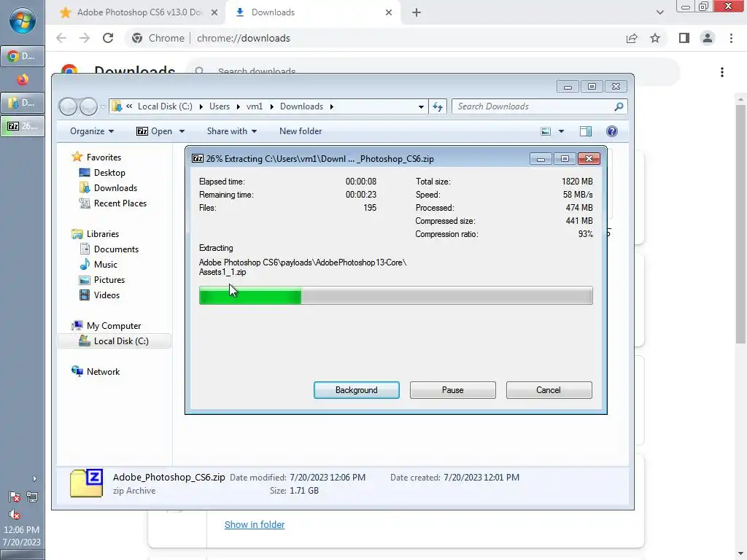Click the muted volume tray icon

pos(15,514)
